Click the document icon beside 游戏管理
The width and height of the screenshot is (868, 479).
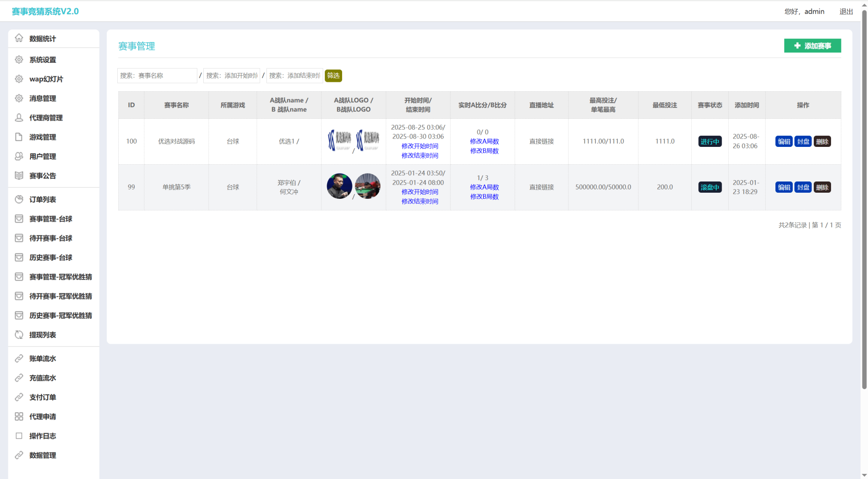[19, 137]
